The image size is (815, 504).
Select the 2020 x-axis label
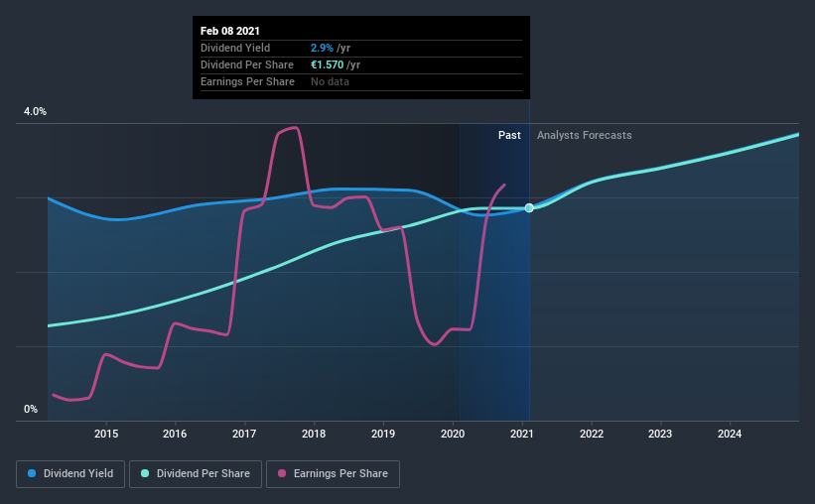(453, 434)
